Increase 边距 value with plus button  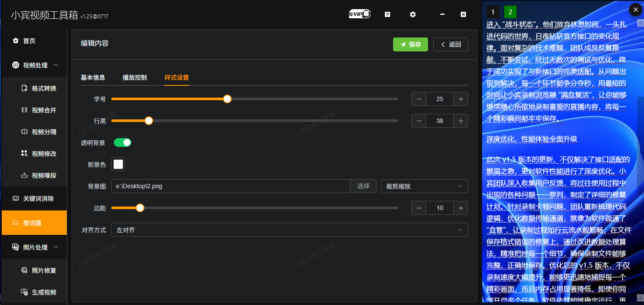pyautogui.click(x=461, y=208)
